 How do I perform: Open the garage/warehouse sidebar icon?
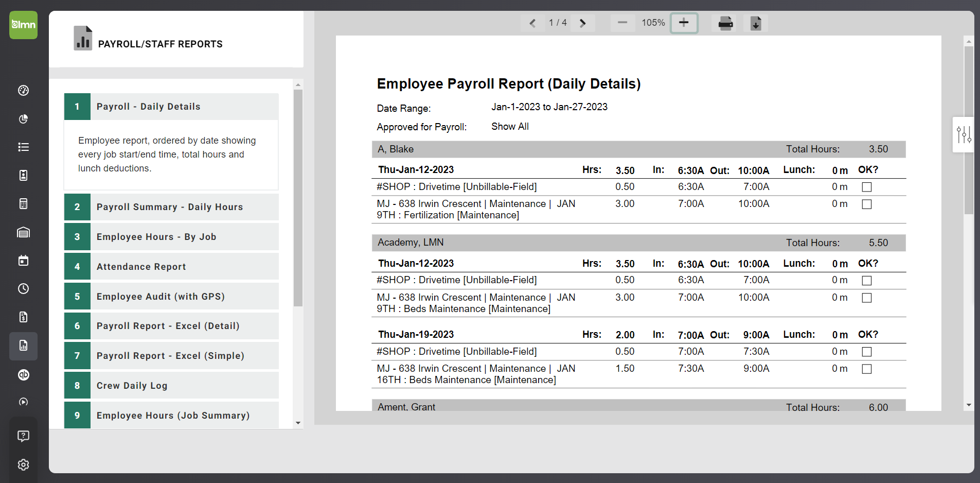point(23,232)
